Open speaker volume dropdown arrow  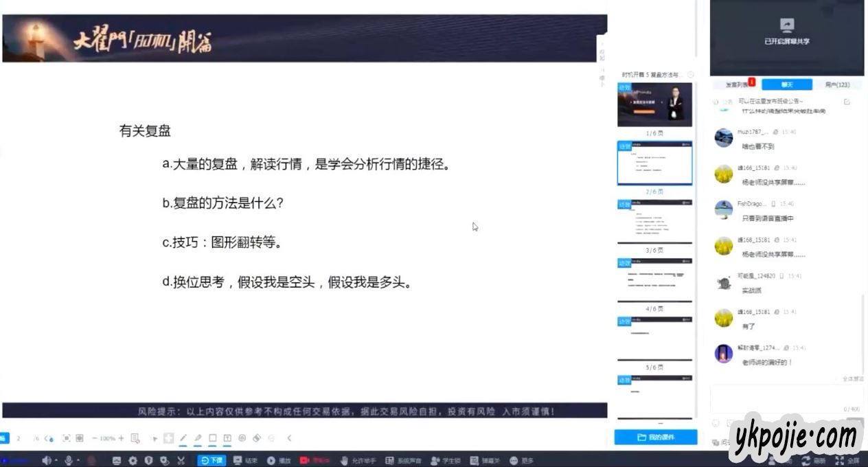[x=56, y=460]
